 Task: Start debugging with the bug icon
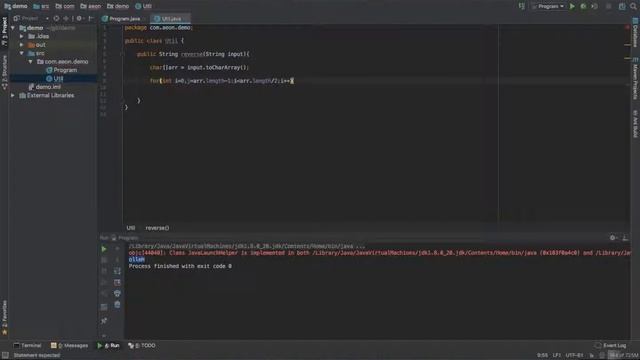coord(583,6)
